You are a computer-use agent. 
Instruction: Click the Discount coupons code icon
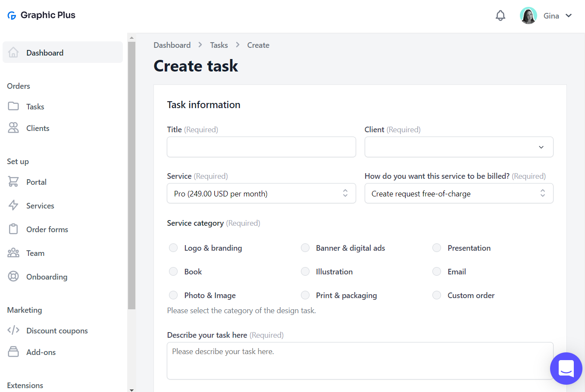(13, 330)
